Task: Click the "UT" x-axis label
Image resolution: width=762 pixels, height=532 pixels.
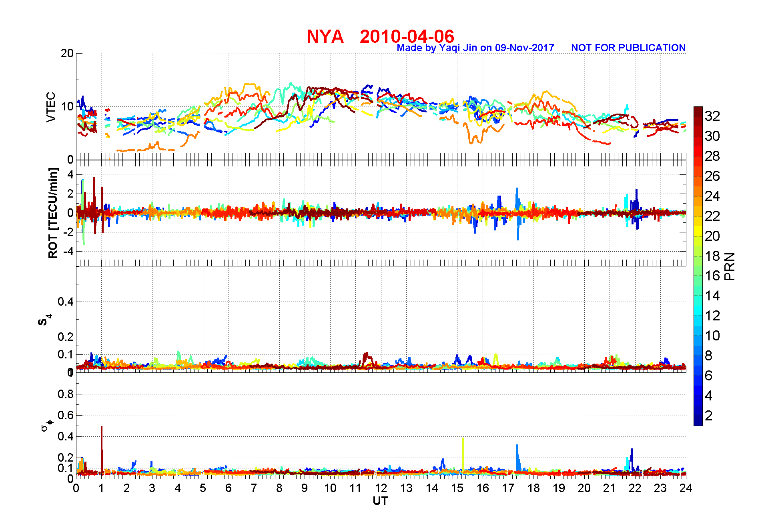Action: (x=380, y=501)
